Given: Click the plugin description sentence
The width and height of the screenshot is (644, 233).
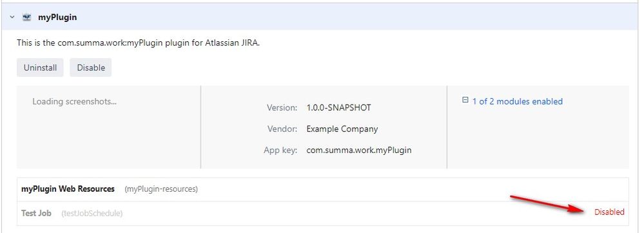Looking at the screenshot, I should pos(138,43).
